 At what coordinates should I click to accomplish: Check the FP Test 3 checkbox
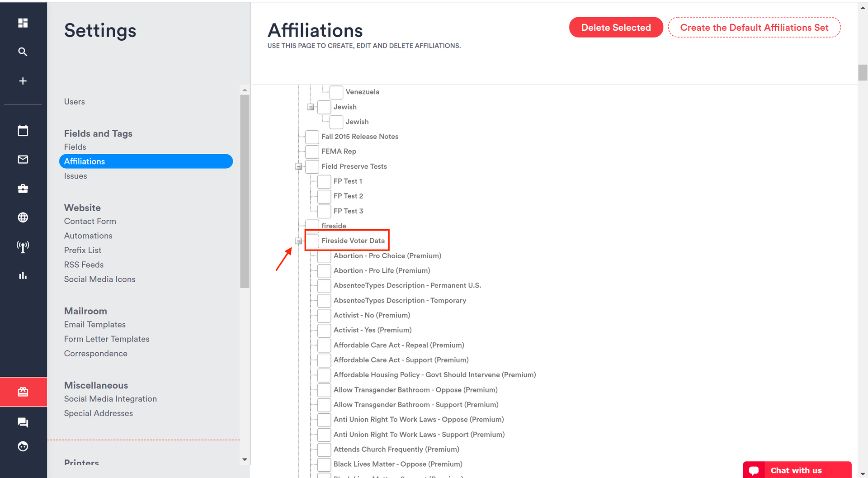[324, 211]
